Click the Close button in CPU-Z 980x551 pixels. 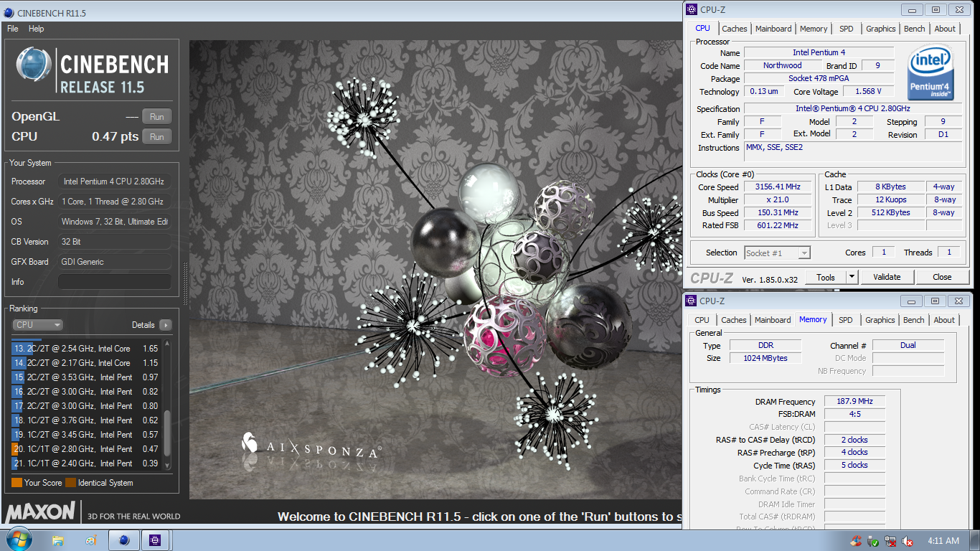pos(942,277)
